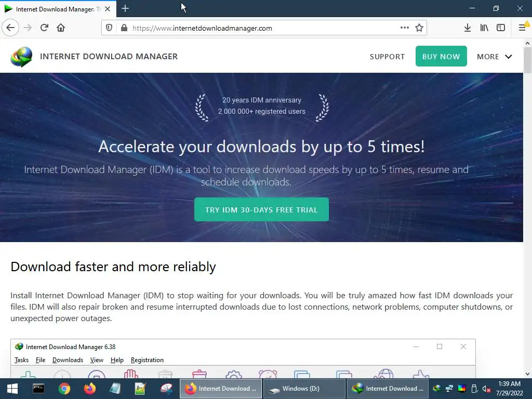Click the pinned Firefox taskbar icon
Screen dimensions: 532x399
pyautogui.click(x=90, y=389)
